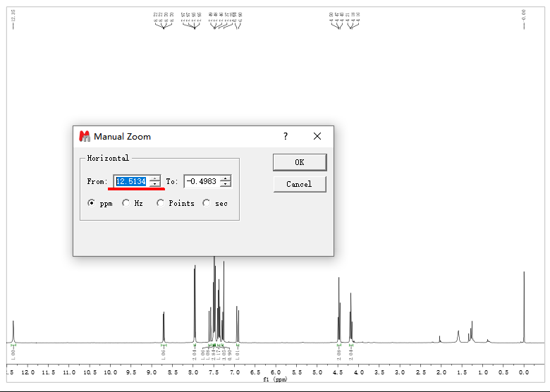Increase the To value with up arrow
The image size is (550, 392).
coord(225,178)
